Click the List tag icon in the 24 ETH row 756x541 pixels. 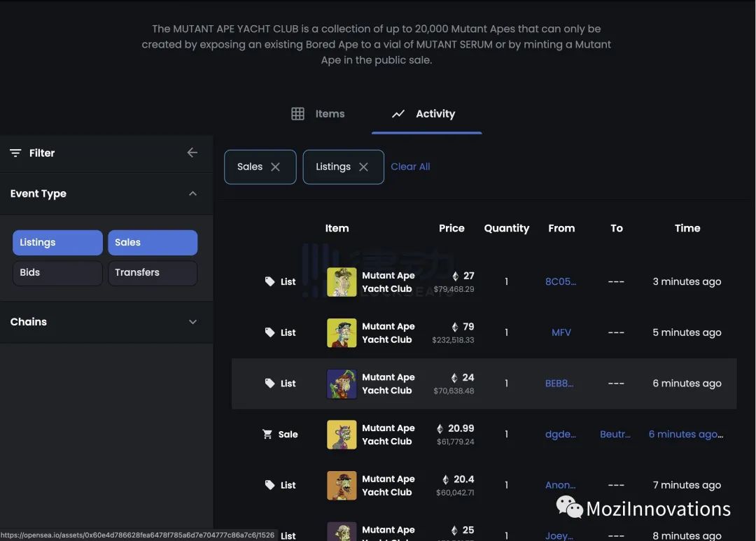[269, 384]
